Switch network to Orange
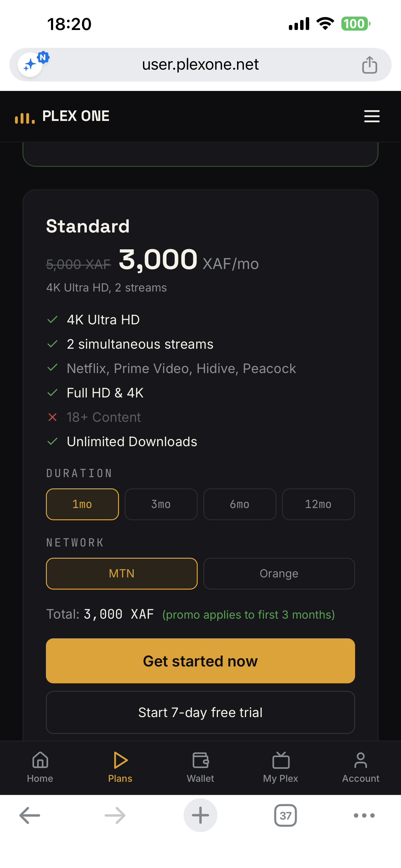The width and height of the screenshot is (401, 868). click(279, 573)
